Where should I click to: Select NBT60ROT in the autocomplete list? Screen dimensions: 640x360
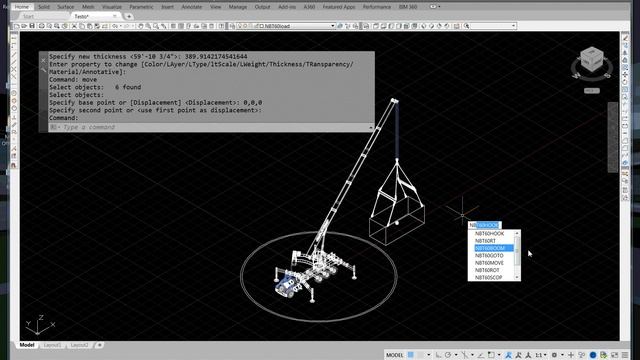(487, 270)
